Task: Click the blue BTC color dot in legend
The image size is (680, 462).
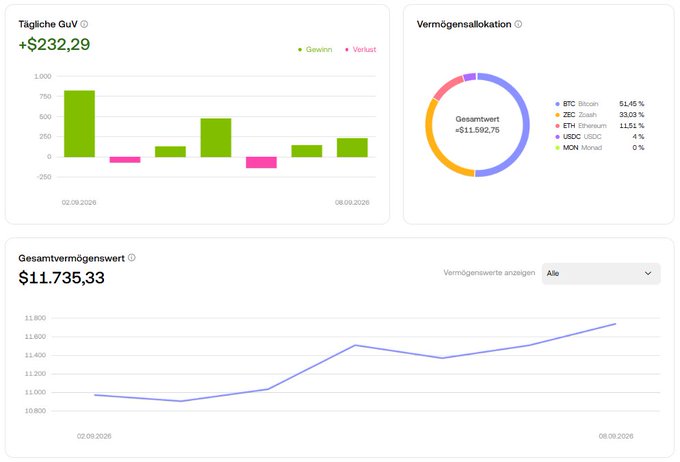Action: coord(558,104)
